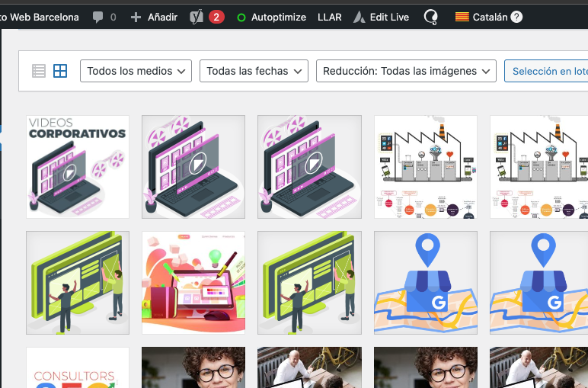This screenshot has height=388, width=588.
Task: Click the 'Selección en lote' button
Action: tap(549, 71)
